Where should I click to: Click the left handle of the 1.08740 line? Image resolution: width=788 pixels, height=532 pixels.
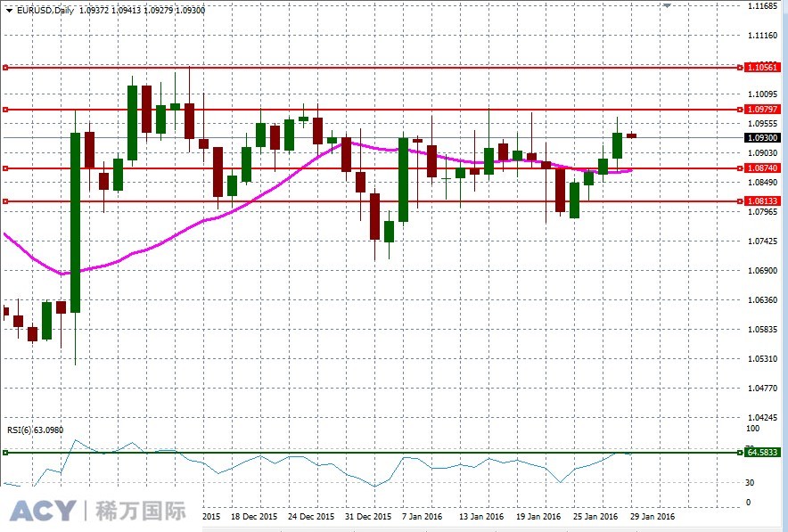pyautogui.click(x=5, y=168)
